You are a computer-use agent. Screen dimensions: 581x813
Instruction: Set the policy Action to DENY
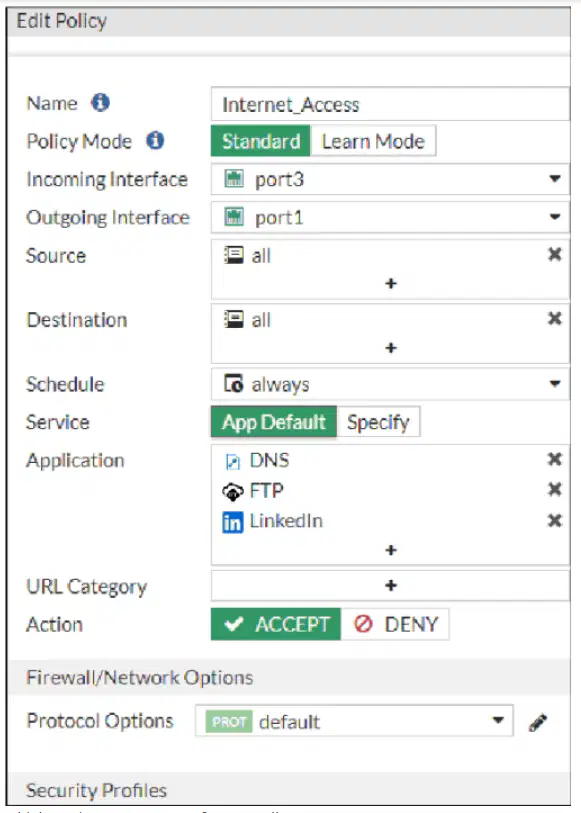[395, 624]
